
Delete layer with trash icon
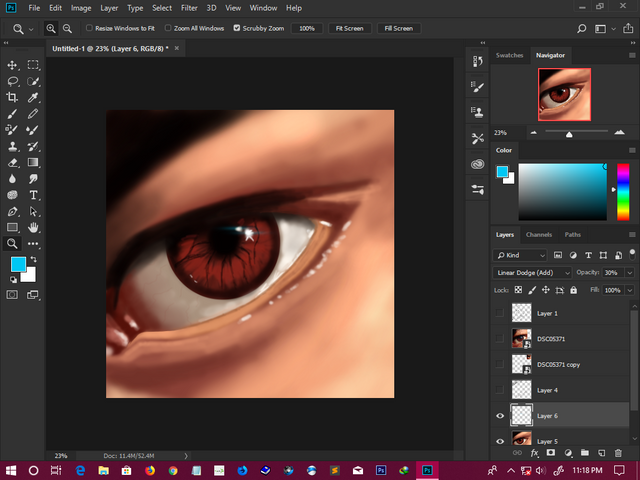tap(618, 453)
